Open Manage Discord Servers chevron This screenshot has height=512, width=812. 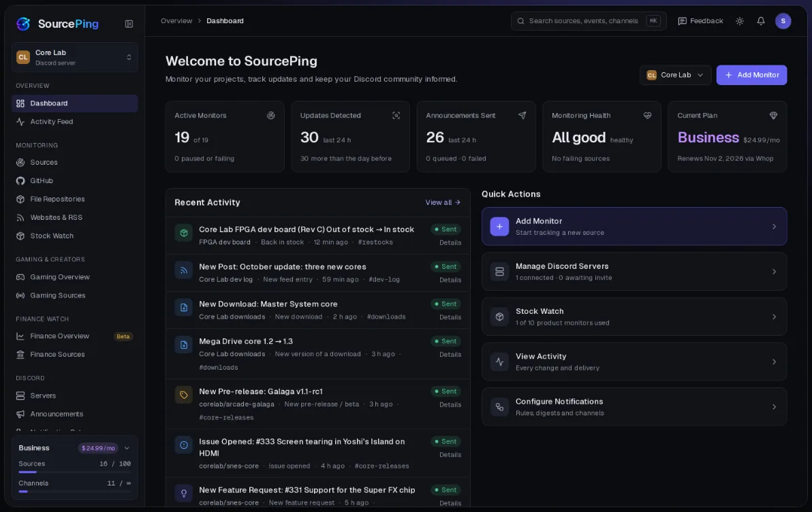pyautogui.click(x=775, y=272)
